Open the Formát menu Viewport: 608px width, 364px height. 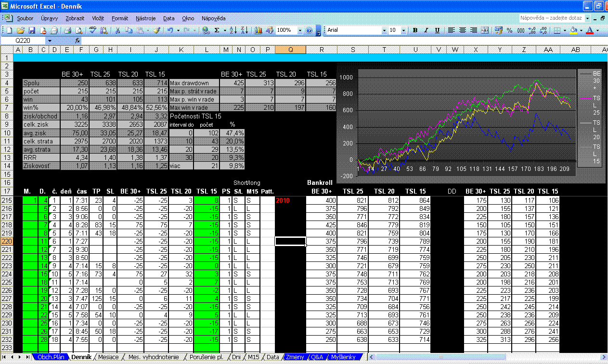[x=120, y=18]
